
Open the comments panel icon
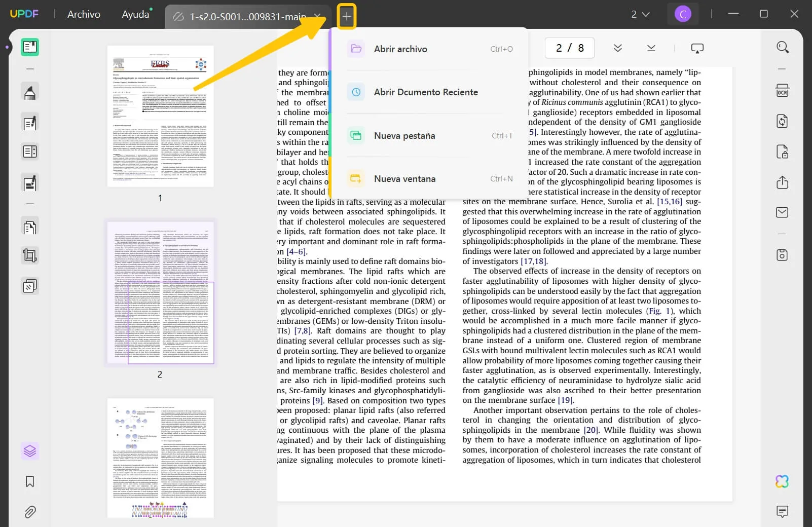783,512
